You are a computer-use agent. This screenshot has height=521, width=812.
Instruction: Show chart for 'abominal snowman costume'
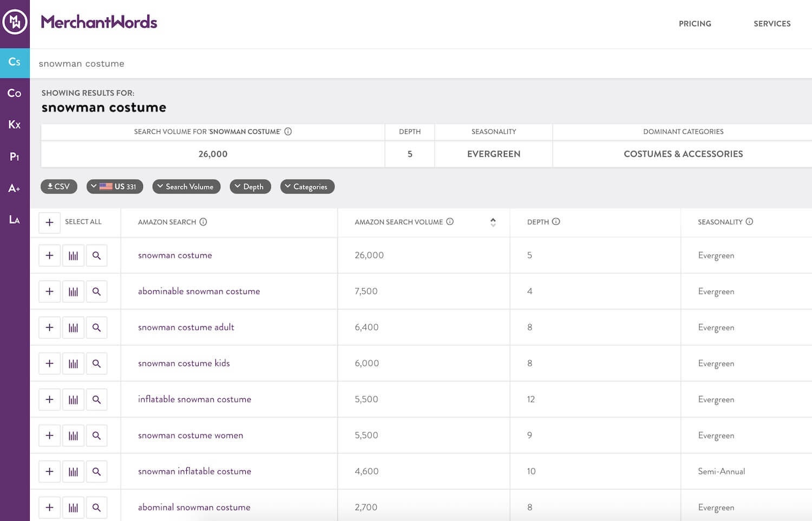click(73, 507)
